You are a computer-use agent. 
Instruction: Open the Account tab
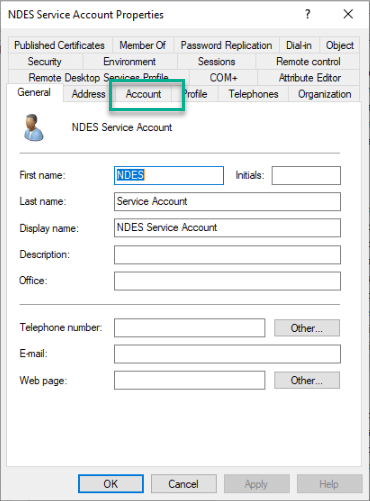coord(143,94)
